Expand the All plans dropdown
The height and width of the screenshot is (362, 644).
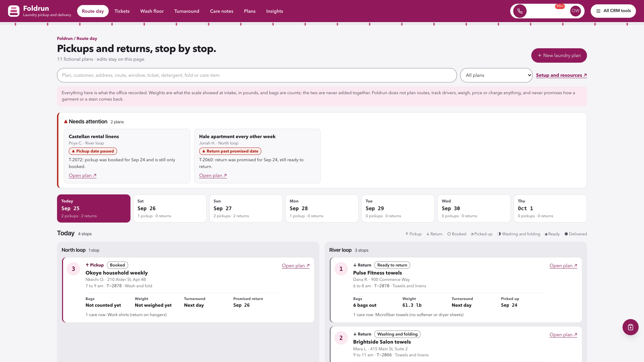496,75
